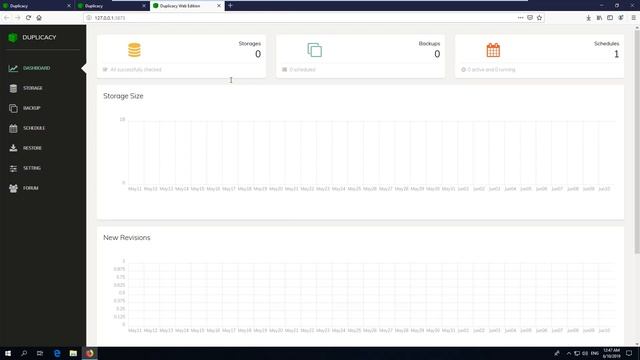Click the Firefox taskbar icon
640x360 pixels.
89,353
